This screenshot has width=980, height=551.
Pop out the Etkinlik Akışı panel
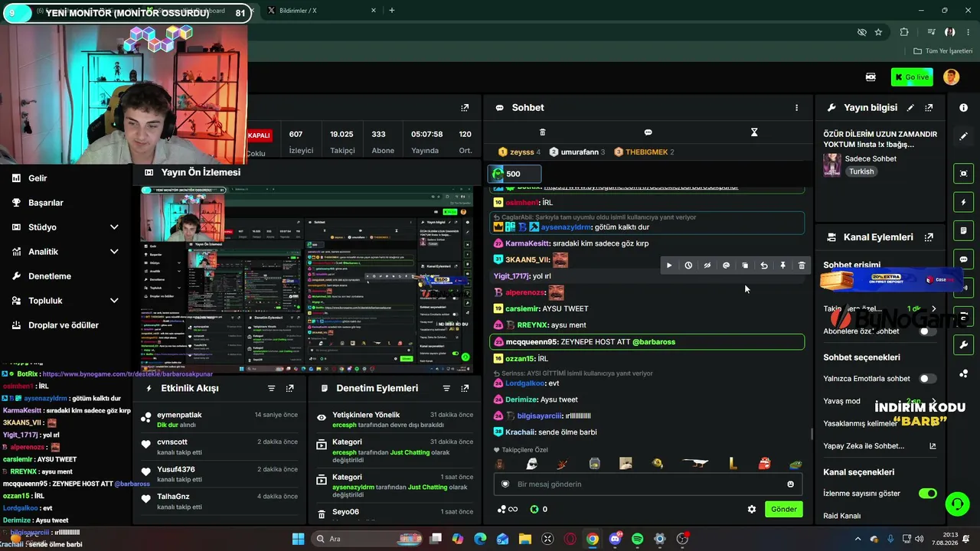(289, 389)
